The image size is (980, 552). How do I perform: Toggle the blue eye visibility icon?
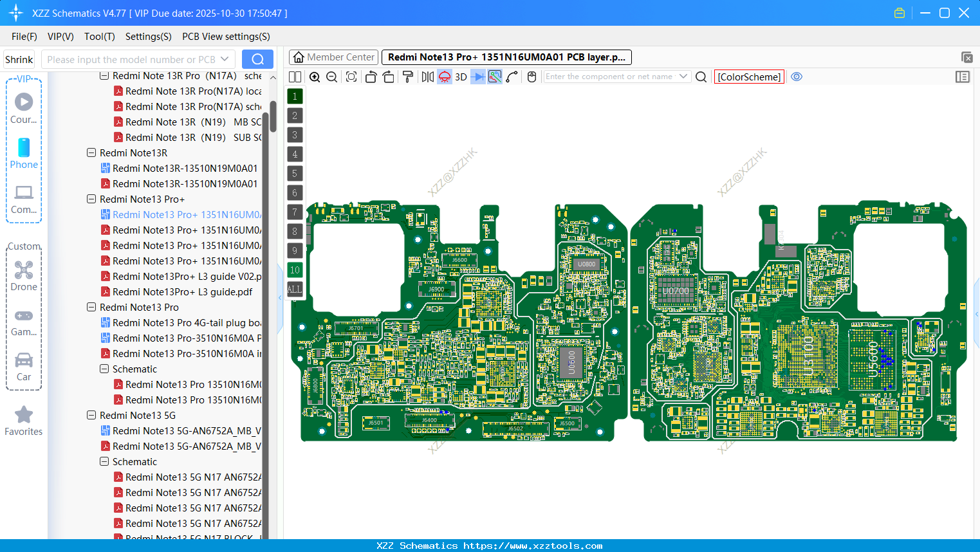(x=797, y=77)
